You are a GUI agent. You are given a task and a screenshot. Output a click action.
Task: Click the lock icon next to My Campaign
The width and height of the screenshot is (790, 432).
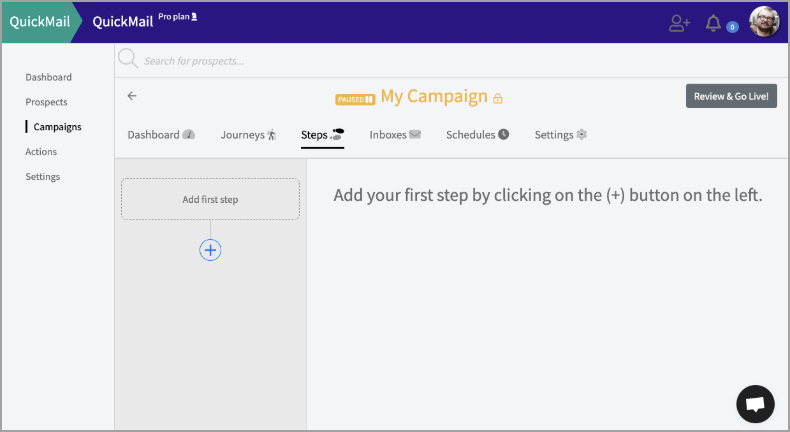[498, 98]
